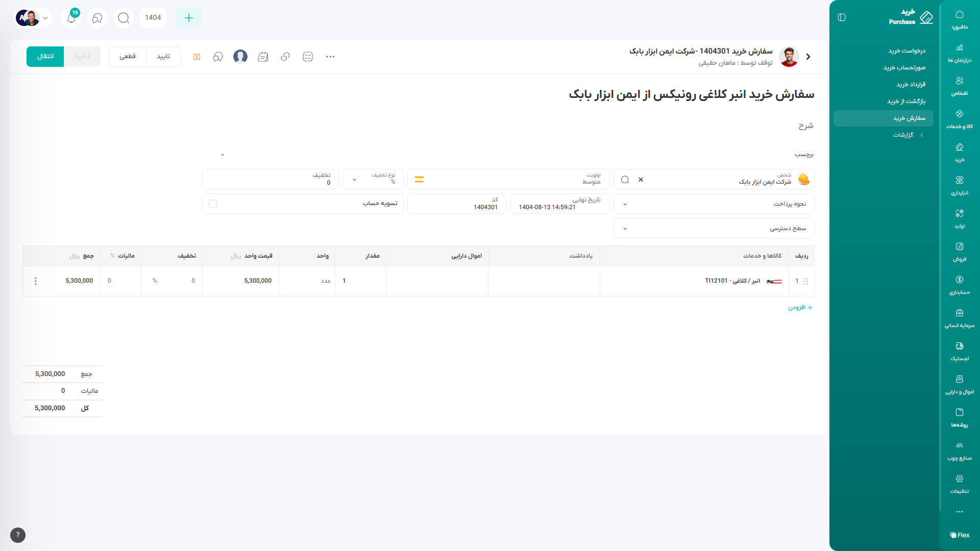Click the search magnifier in top bar
The width and height of the screenshot is (980, 551).
click(124, 18)
